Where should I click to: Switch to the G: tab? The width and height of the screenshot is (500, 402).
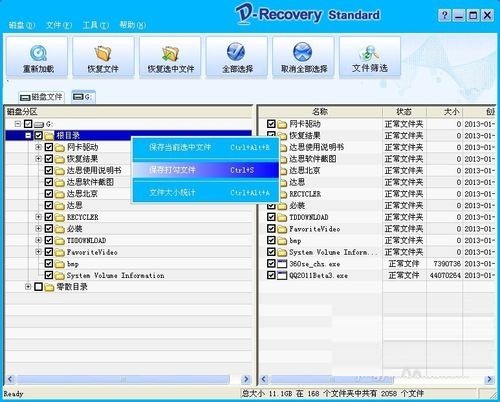[83, 97]
